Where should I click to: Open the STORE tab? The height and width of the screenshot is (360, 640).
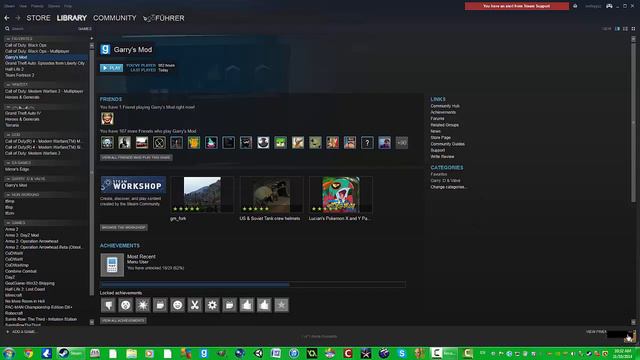[38, 18]
